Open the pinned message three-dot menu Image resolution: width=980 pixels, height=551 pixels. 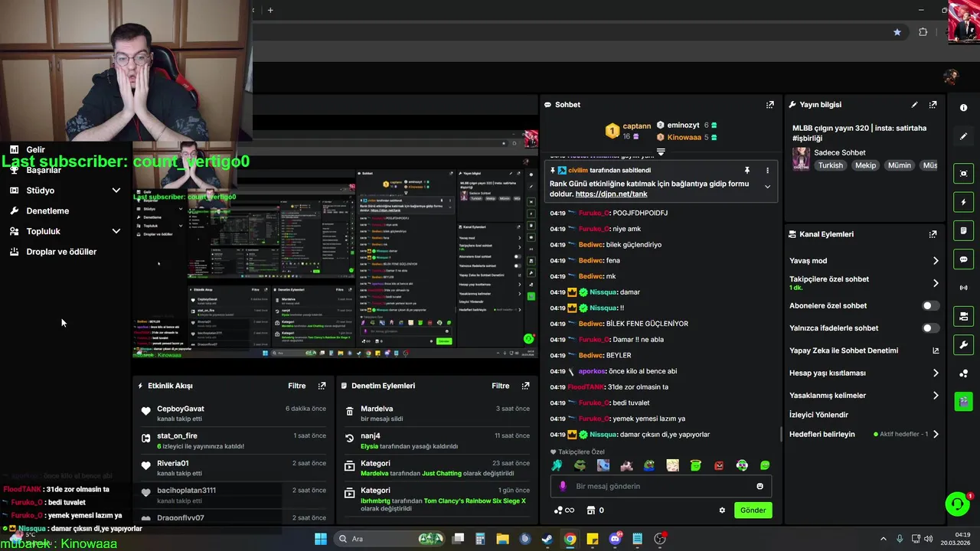tap(767, 170)
